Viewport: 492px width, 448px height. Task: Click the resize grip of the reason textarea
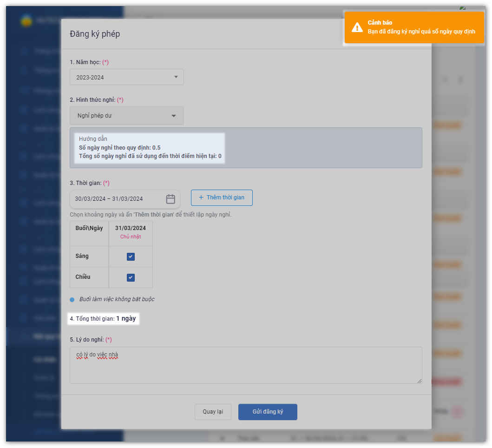click(420, 381)
